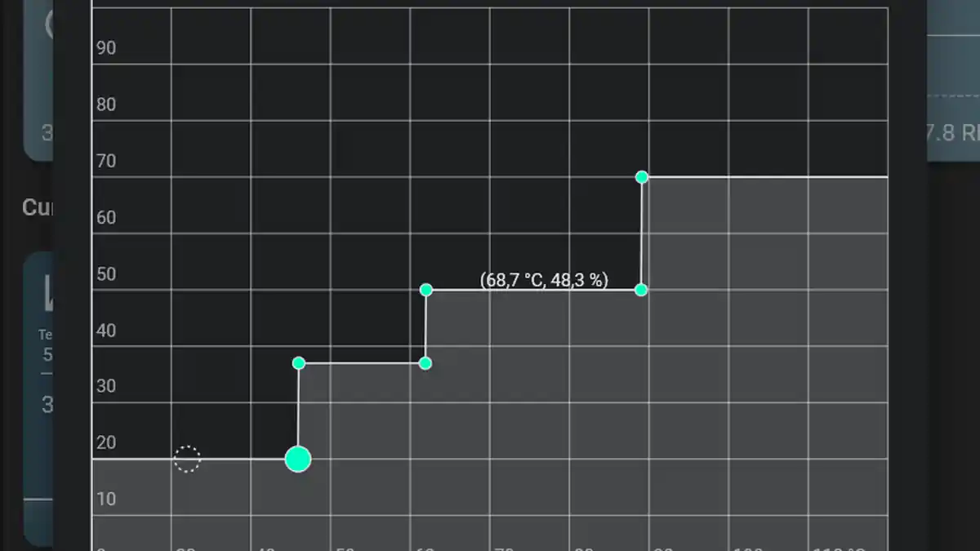This screenshot has width=980, height=551.
Task: Click the flat 70% curve plateau line
Action: pos(768,176)
